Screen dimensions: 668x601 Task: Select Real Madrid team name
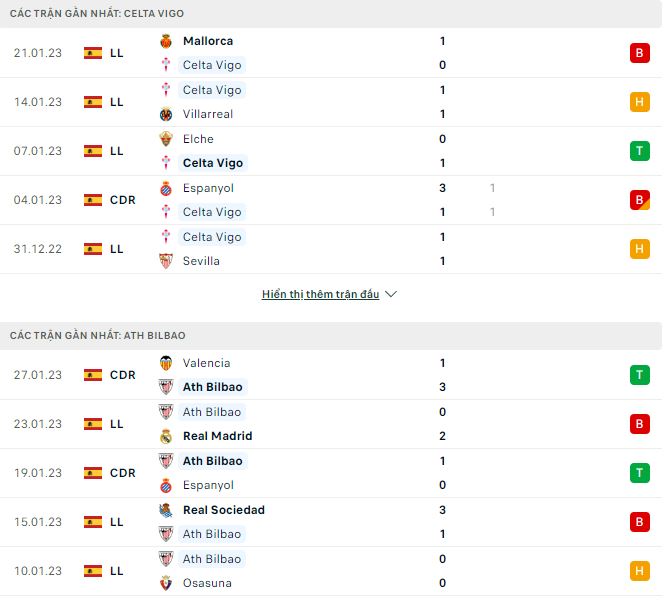pos(217,436)
